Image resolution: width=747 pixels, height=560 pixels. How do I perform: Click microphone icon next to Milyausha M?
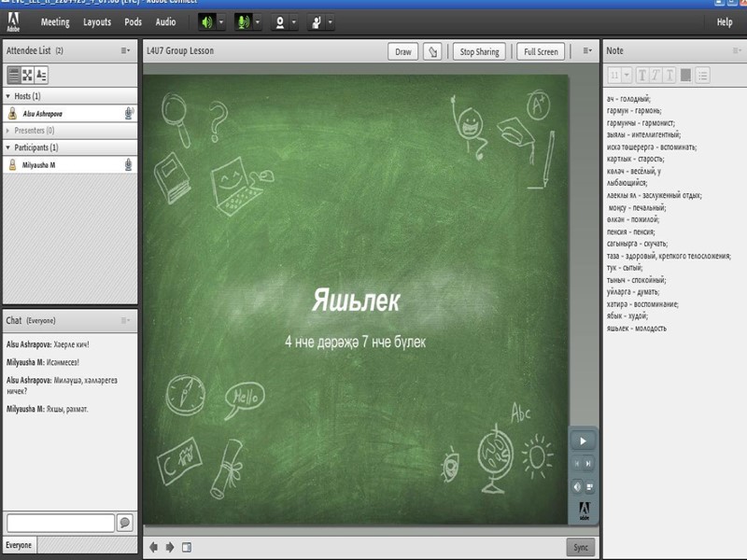[x=128, y=165]
